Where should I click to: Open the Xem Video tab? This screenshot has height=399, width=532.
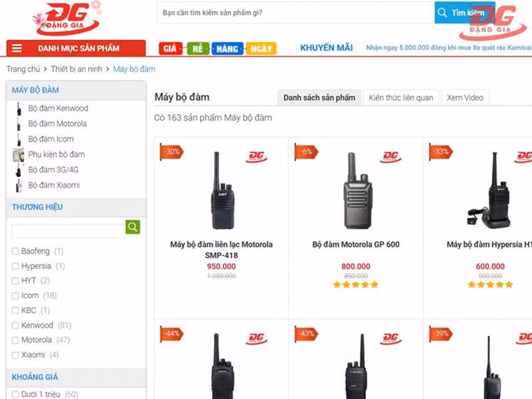coord(465,98)
